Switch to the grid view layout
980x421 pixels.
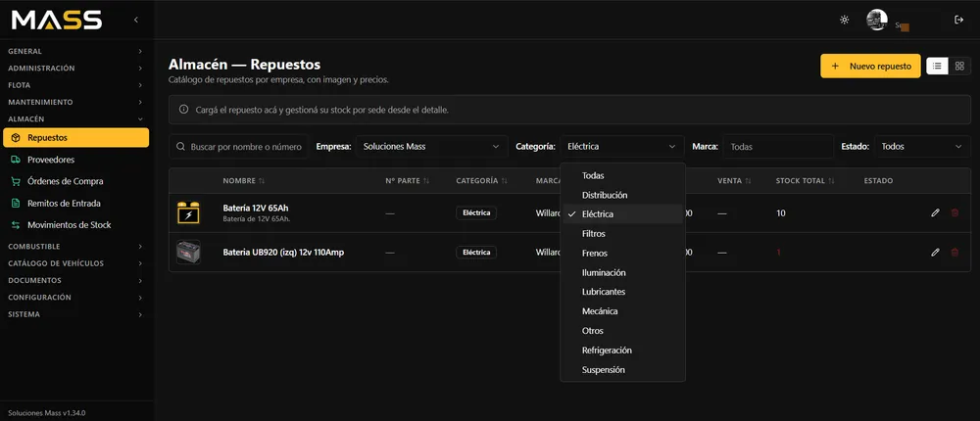click(x=959, y=66)
